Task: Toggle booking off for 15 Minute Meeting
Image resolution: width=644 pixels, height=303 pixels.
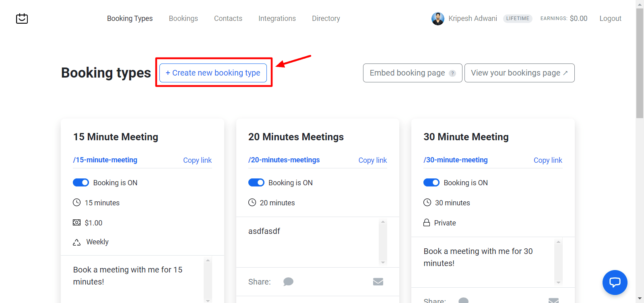Action: [x=81, y=182]
